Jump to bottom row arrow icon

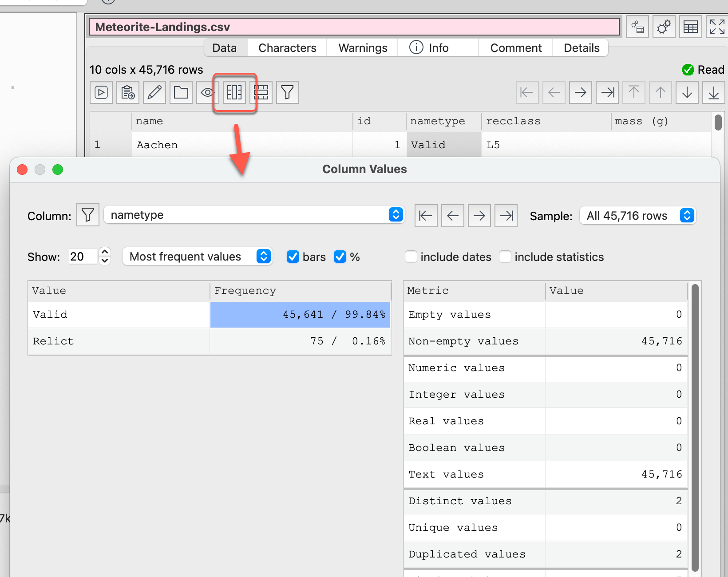coord(714,92)
